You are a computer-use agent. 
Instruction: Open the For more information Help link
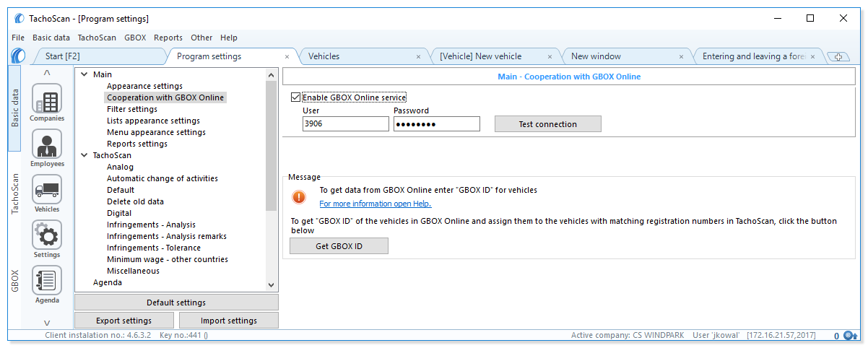tap(376, 204)
